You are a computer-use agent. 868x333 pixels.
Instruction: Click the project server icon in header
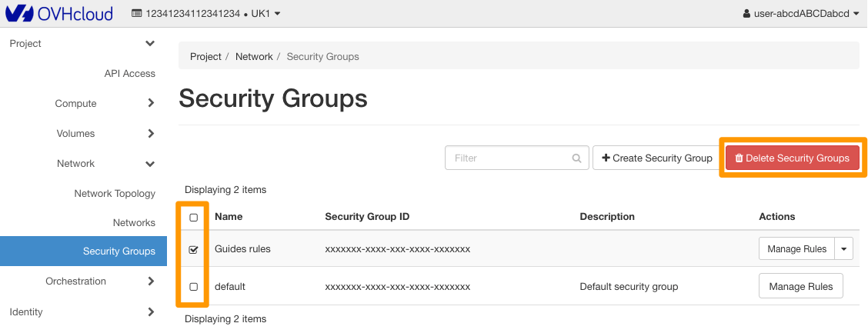coord(137,13)
